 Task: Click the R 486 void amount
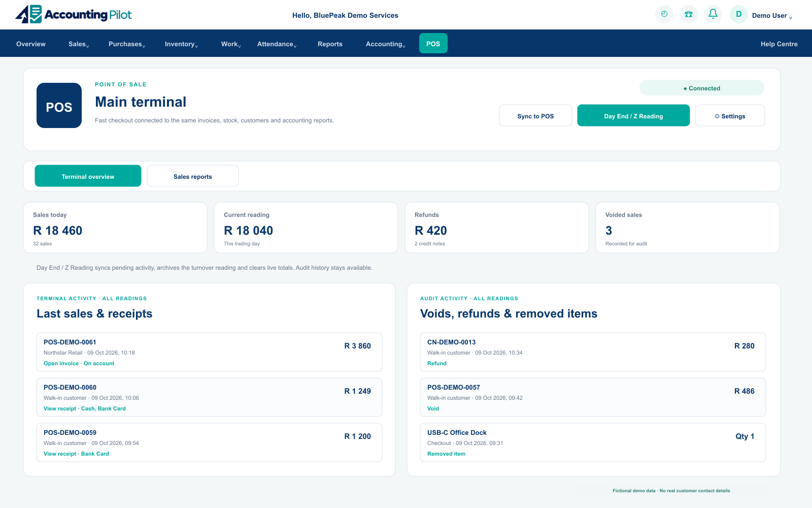[x=744, y=391]
